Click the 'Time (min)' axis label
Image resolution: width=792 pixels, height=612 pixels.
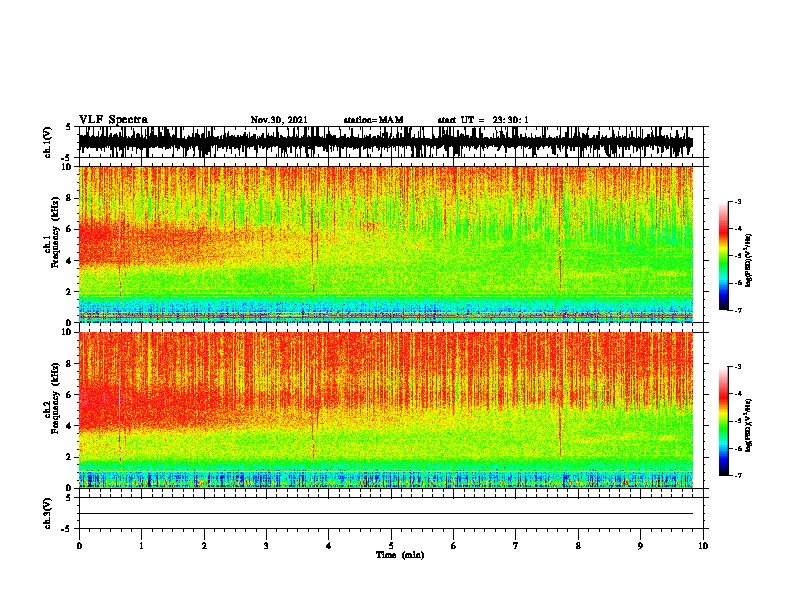[x=400, y=555]
